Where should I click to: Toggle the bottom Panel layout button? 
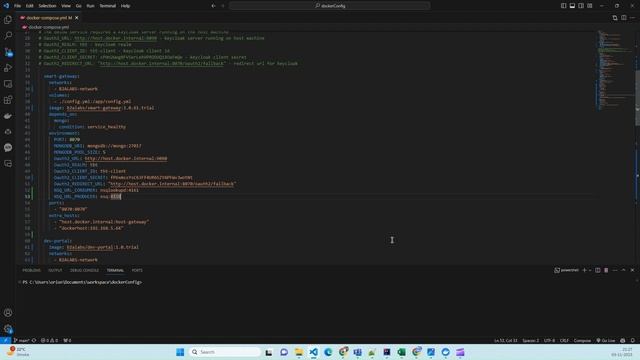572,6
